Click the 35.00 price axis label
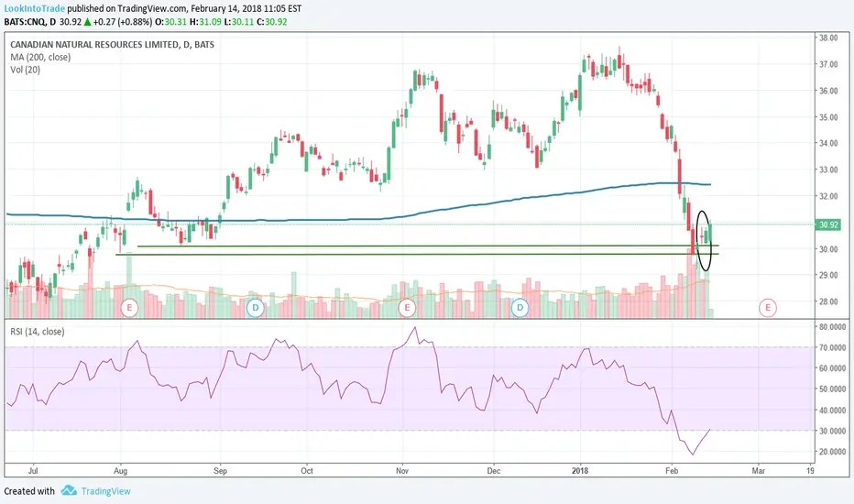The image size is (854, 504). pyautogui.click(x=828, y=117)
